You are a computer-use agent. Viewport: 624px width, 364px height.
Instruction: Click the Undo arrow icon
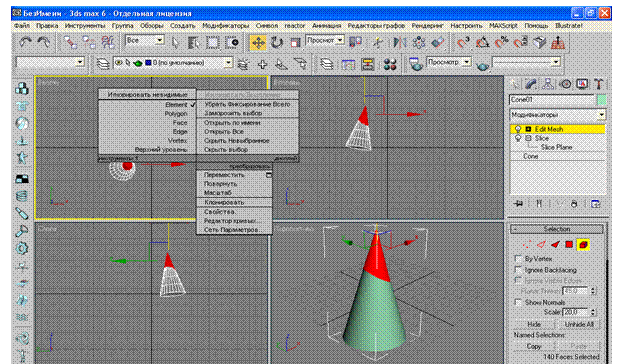tap(25, 42)
